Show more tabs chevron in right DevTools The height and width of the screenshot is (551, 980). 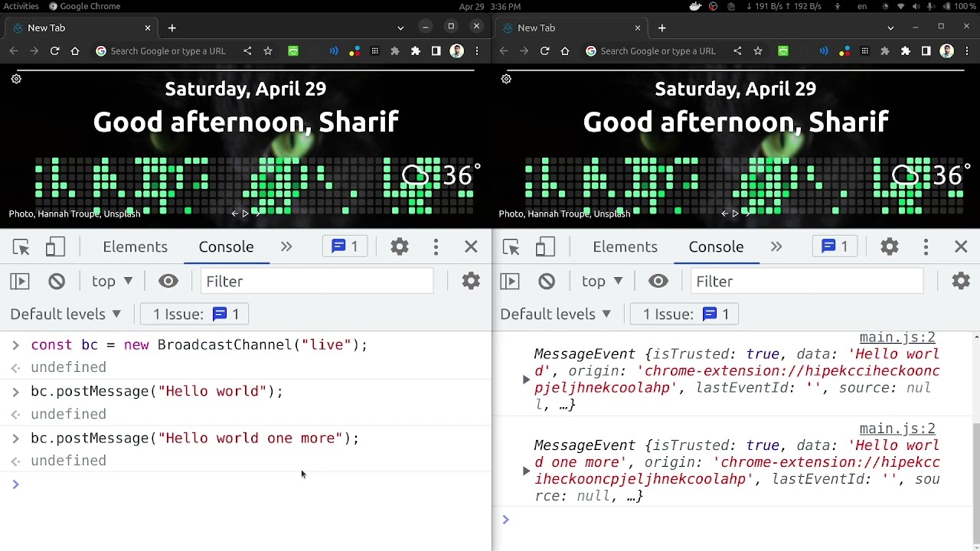[776, 246]
